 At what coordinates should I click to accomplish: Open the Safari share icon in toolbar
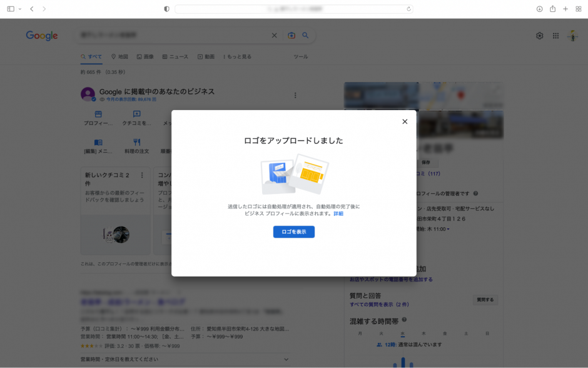click(x=553, y=9)
